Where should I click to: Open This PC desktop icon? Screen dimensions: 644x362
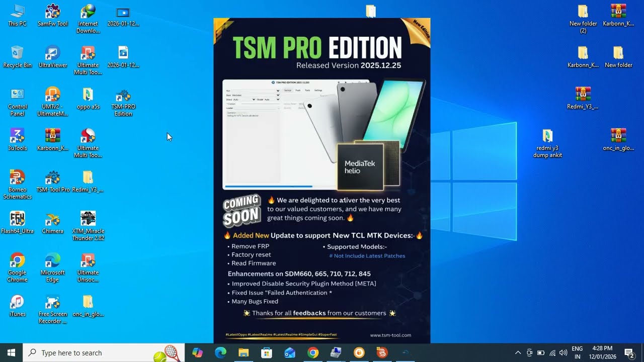[17, 15]
